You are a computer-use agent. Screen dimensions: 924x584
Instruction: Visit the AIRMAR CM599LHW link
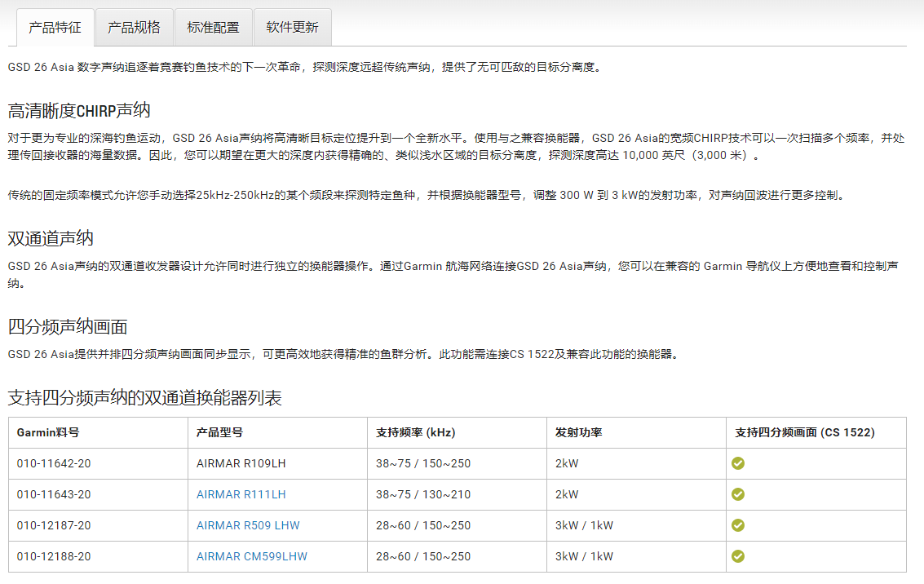tap(251, 556)
